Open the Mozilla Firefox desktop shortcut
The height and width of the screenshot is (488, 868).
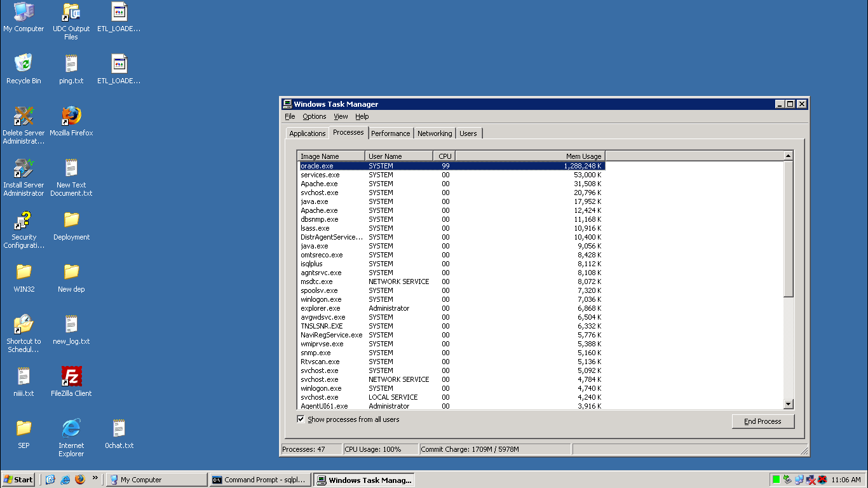71,116
